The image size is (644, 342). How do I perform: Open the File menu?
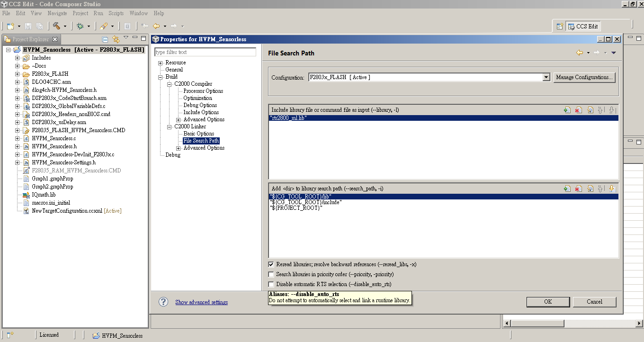(x=6, y=13)
